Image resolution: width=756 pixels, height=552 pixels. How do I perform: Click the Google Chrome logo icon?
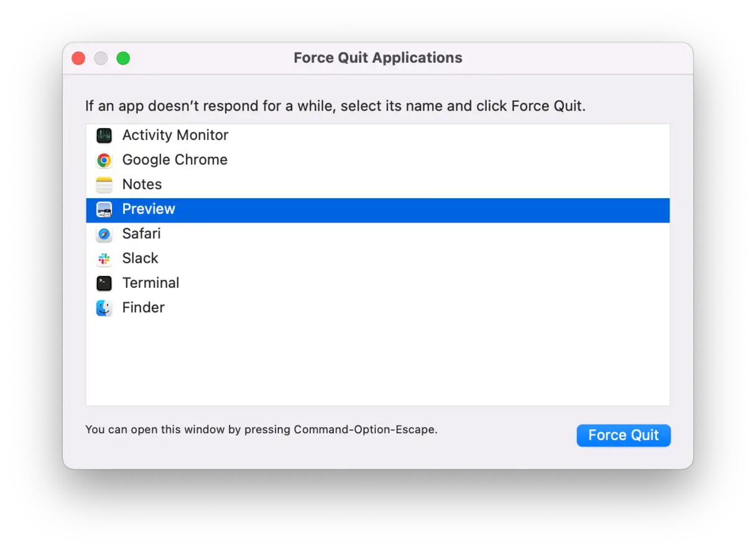(104, 160)
